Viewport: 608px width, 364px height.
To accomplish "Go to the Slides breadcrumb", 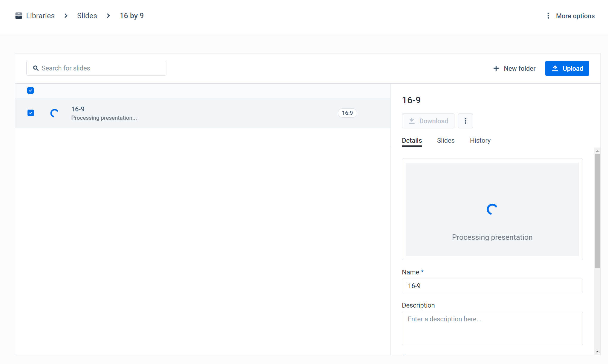I will [87, 16].
